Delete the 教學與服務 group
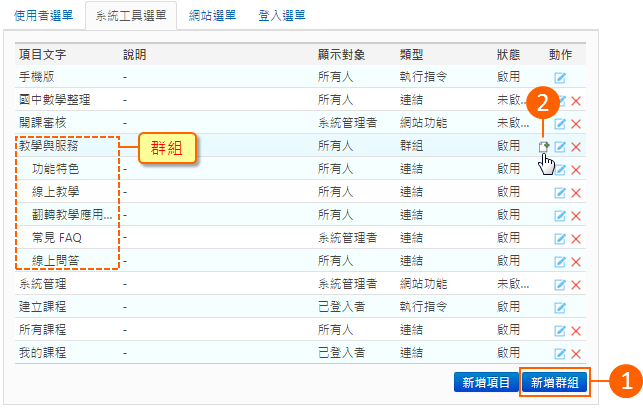643x410 pixels. click(576, 147)
